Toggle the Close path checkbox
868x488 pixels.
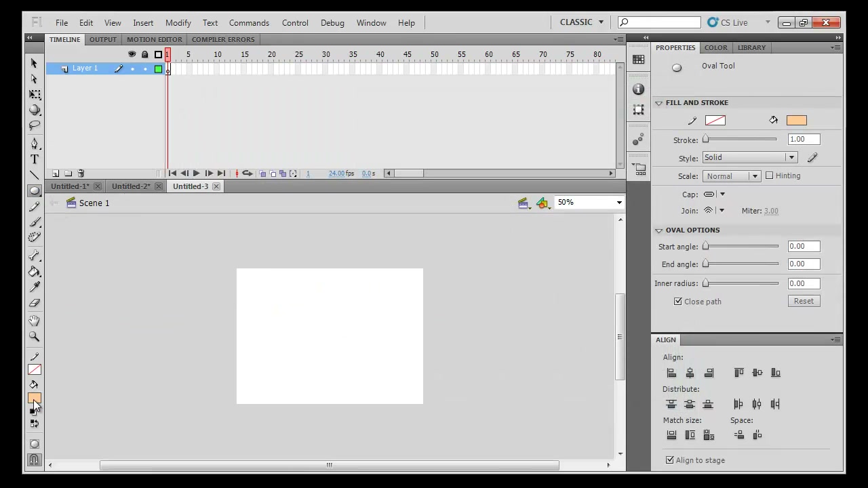coord(677,302)
